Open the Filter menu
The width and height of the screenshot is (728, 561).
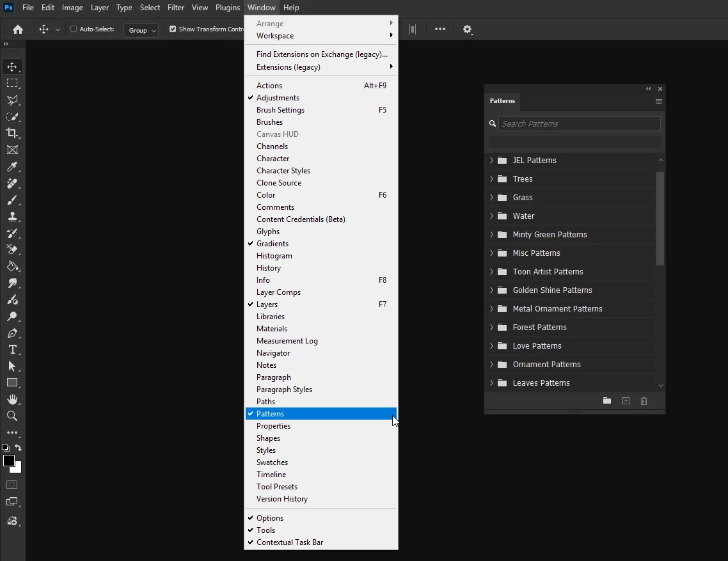pos(176,8)
